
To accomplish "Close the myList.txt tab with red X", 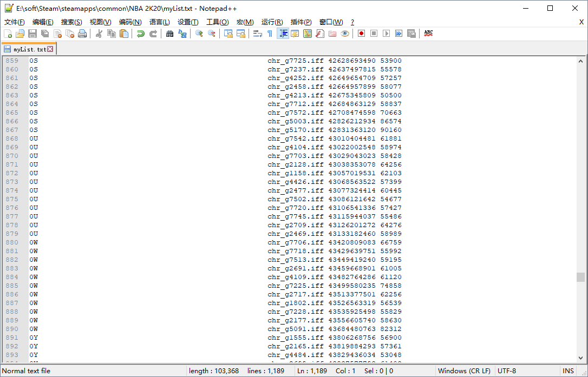I will [50, 49].
